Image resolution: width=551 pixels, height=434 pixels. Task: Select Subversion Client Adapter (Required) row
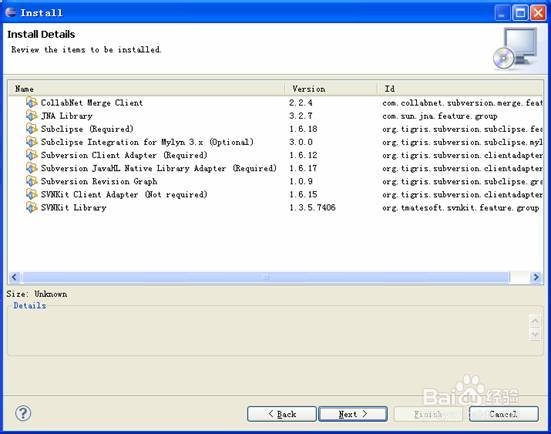click(275, 155)
